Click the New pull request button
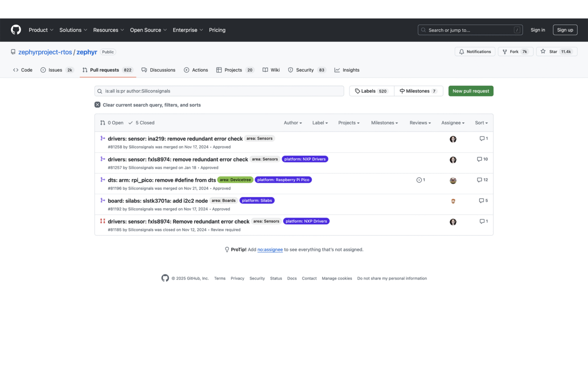The image size is (588, 368). [x=471, y=91]
